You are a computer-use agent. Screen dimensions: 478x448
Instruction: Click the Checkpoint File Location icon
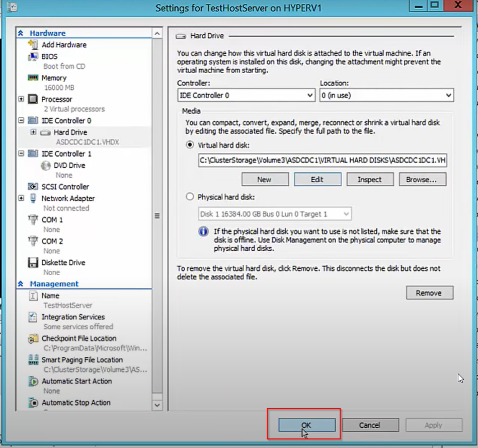point(33,338)
